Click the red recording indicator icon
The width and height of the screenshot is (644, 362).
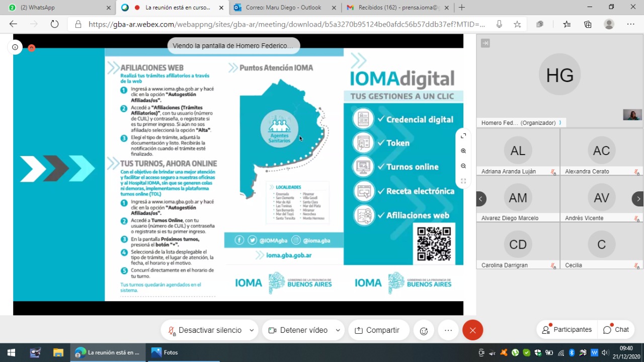(31, 48)
